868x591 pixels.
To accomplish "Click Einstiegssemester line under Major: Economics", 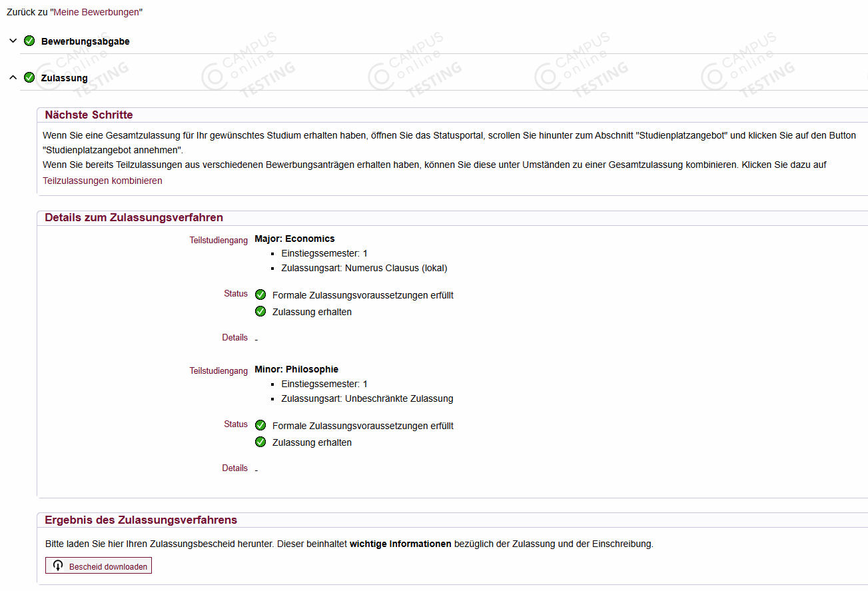I will click(x=324, y=253).
